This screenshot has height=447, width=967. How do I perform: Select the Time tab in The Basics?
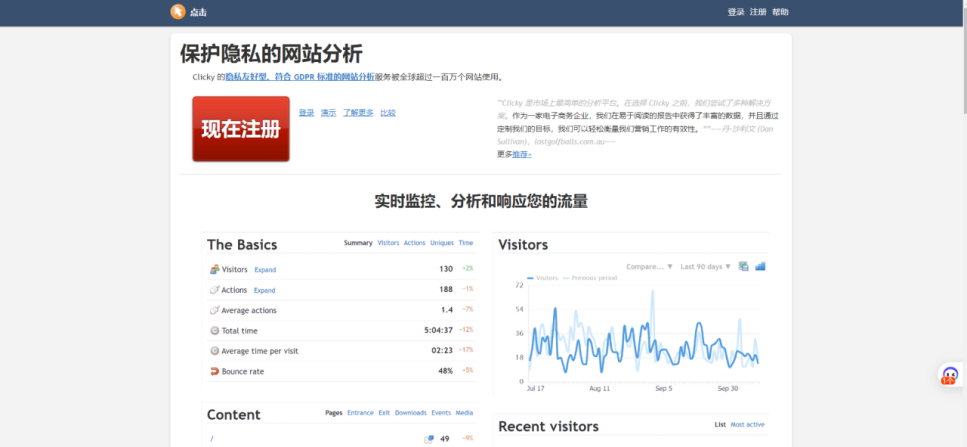[466, 243]
